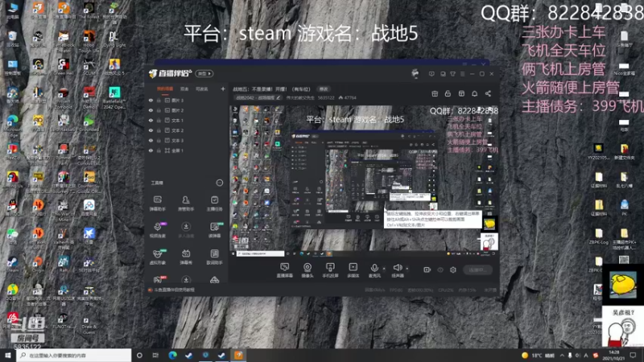Viewport: 644px width, 362px height.
Task: Open the hamburger menu in the title bar
Action: [x=462, y=74]
